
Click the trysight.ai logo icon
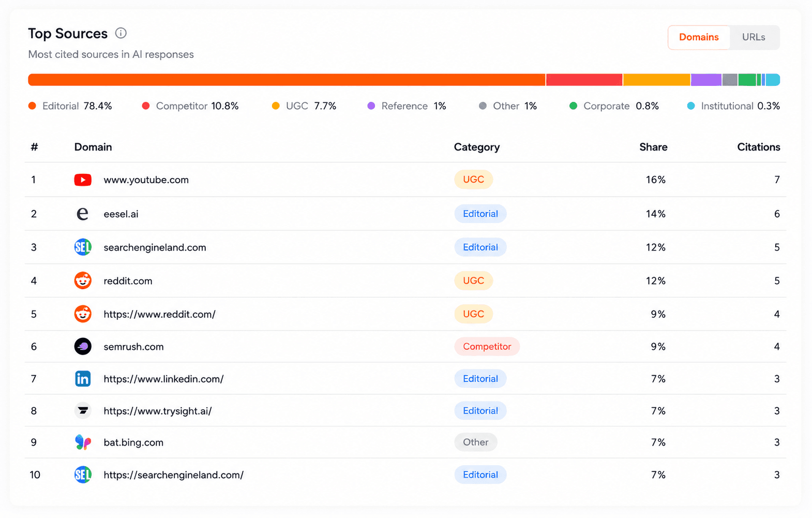coord(83,411)
